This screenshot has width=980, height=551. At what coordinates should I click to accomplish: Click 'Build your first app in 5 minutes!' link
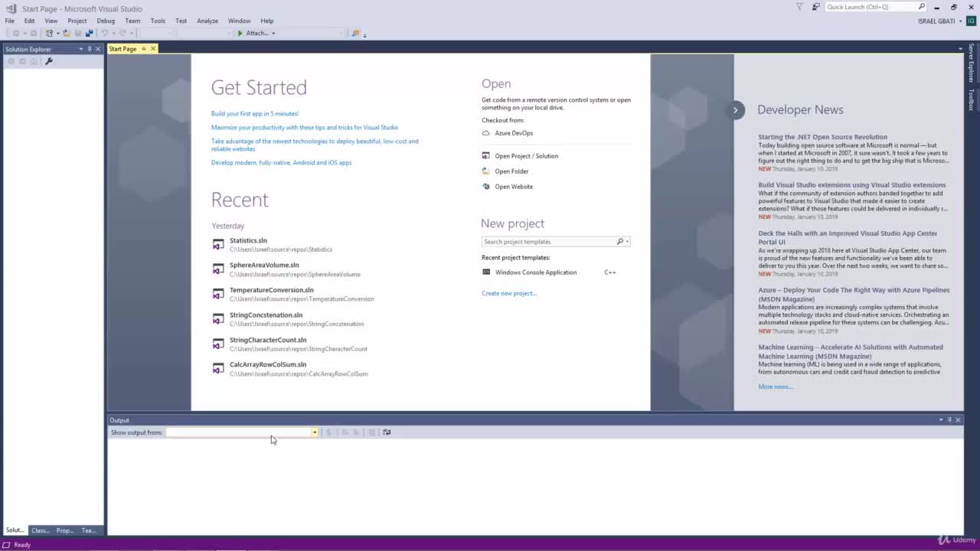pos(255,113)
